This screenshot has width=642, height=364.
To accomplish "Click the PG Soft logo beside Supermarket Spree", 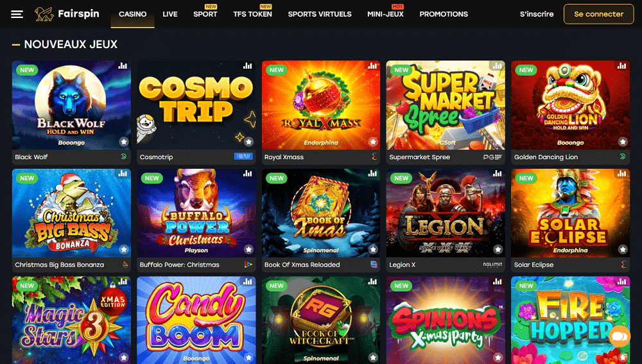I will click(492, 157).
